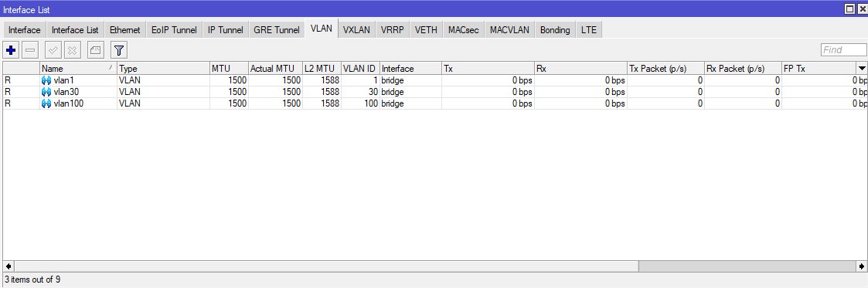
Task: Sort by the Rx Packet (p/s) column header
Action: point(743,69)
